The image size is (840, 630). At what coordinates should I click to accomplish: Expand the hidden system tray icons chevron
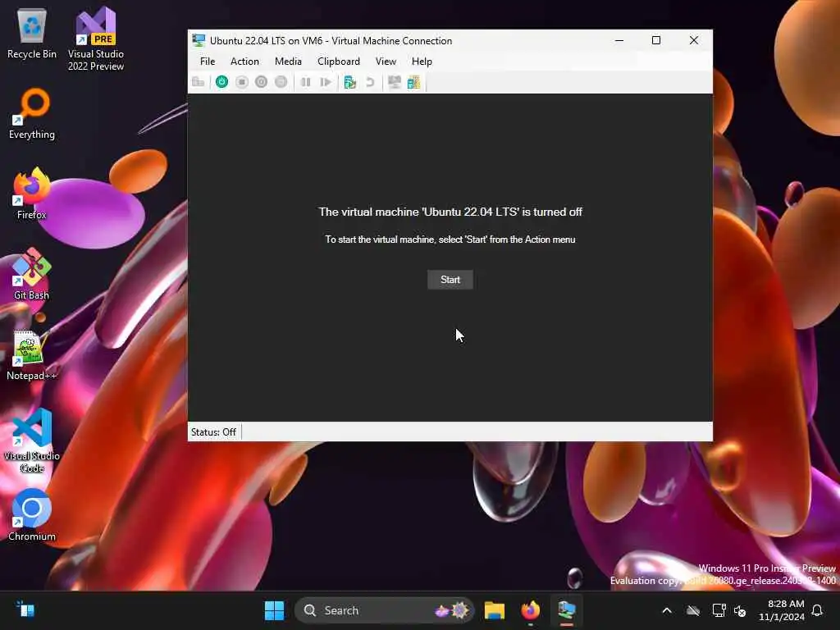click(x=667, y=610)
